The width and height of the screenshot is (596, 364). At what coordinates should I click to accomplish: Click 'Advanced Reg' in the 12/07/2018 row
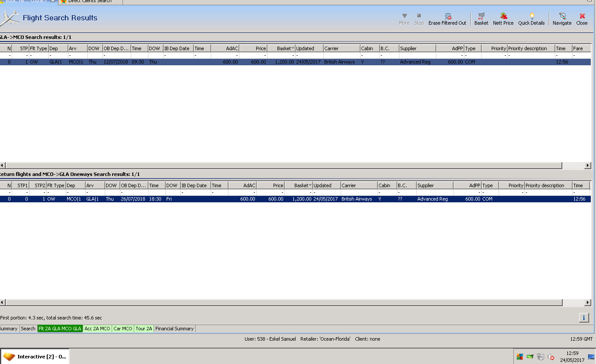pyautogui.click(x=417, y=62)
